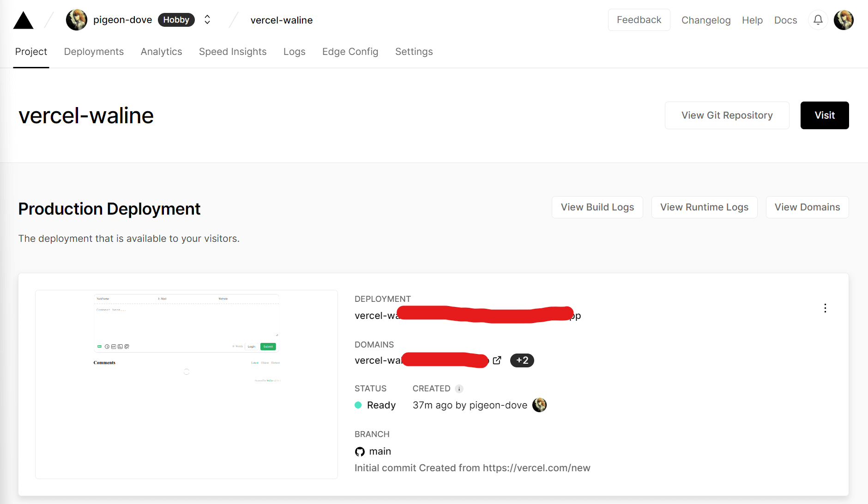Click the 'Production Deployment' heading

pyautogui.click(x=109, y=209)
